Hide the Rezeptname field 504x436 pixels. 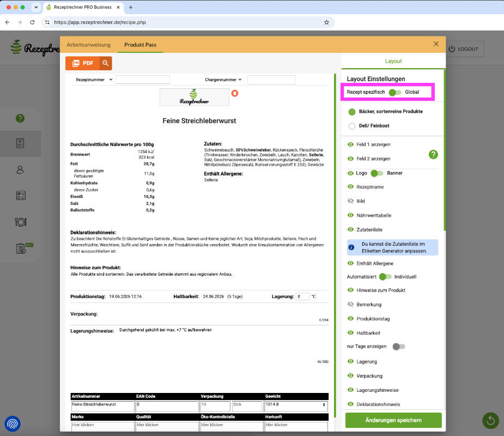click(351, 187)
